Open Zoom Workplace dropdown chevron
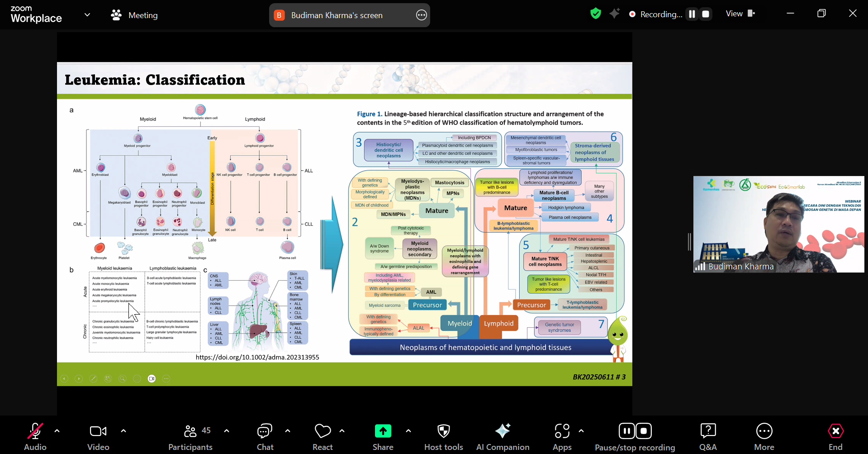The image size is (868, 454). 87,15
